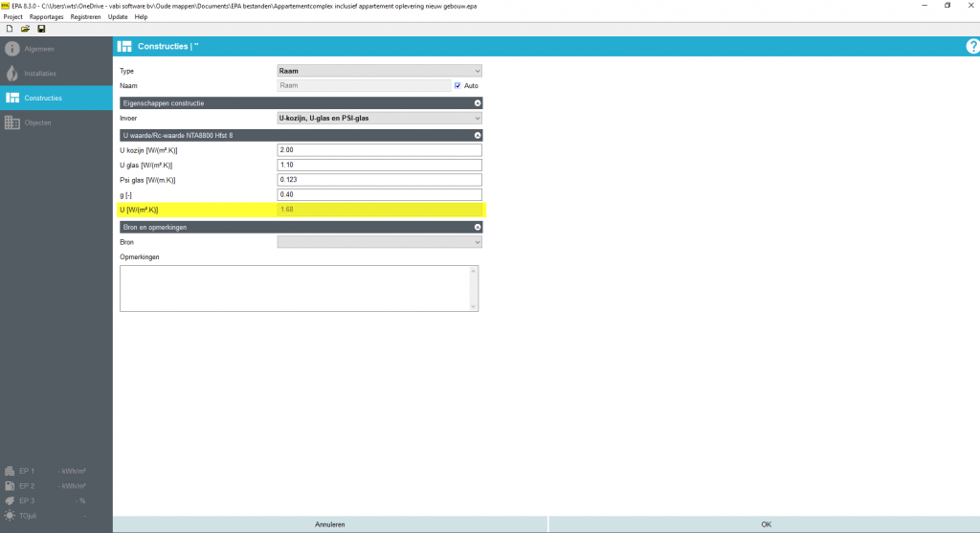Open the Registreren menu
The height and width of the screenshot is (533, 980).
point(85,17)
